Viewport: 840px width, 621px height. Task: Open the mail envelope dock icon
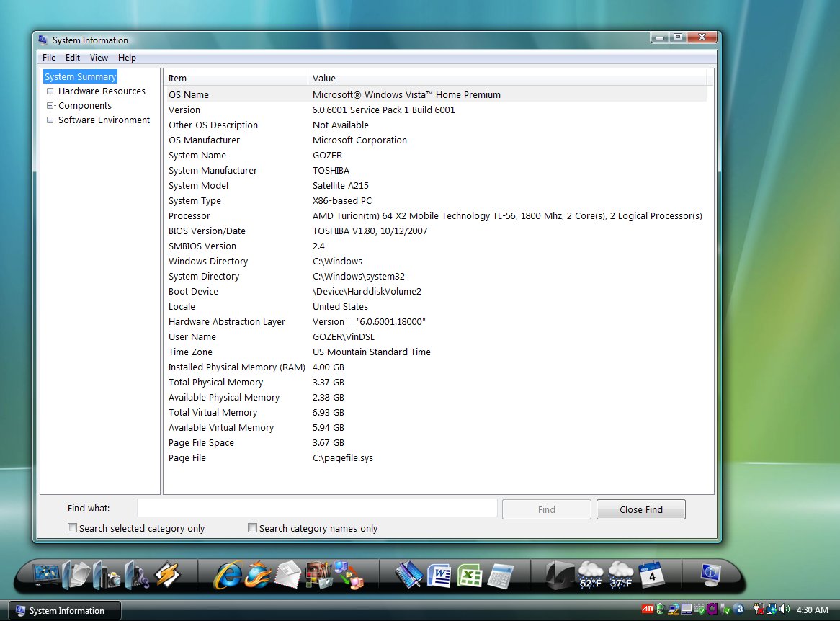click(x=289, y=576)
